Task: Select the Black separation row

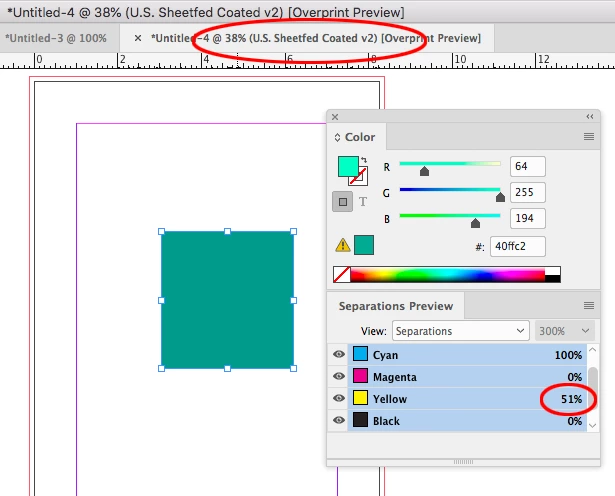Action: click(467, 420)
